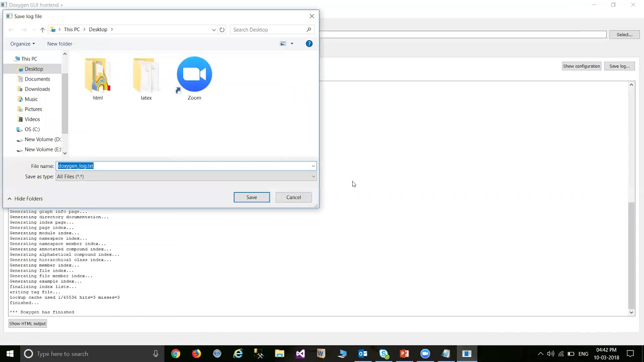
Task: Open the Organize dropdown menu
Action: pos(23,44)
